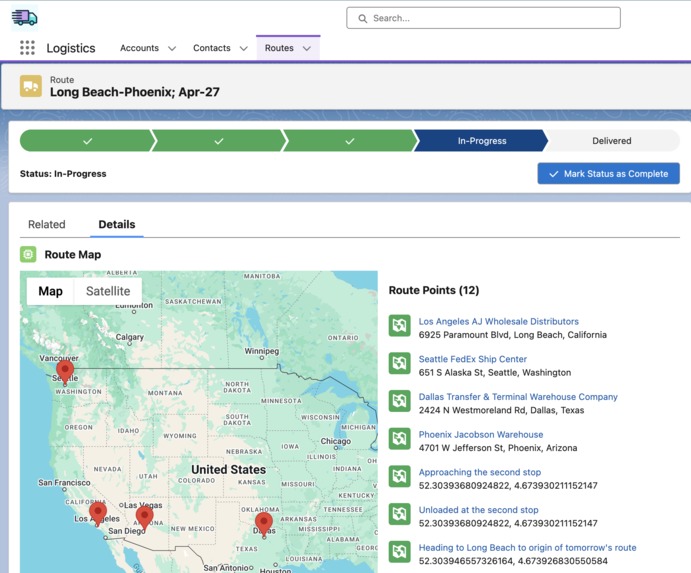Screen dimensions: 691x573
Task: Click the icon beside Dallas Transfer & Terminal Warehouse
Action: pos(400,401)
